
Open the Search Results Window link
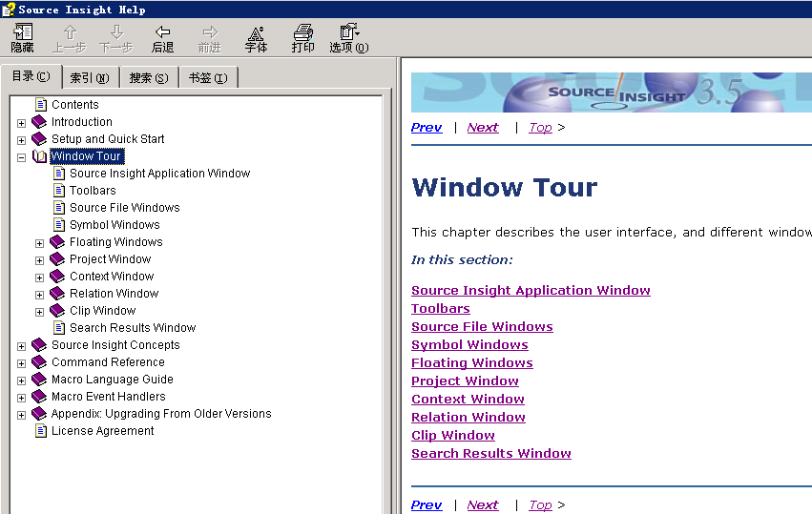(x=491, y=453)
